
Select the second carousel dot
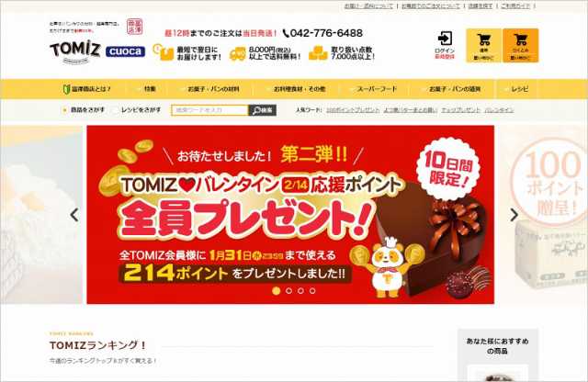click(x=288, y=290)
